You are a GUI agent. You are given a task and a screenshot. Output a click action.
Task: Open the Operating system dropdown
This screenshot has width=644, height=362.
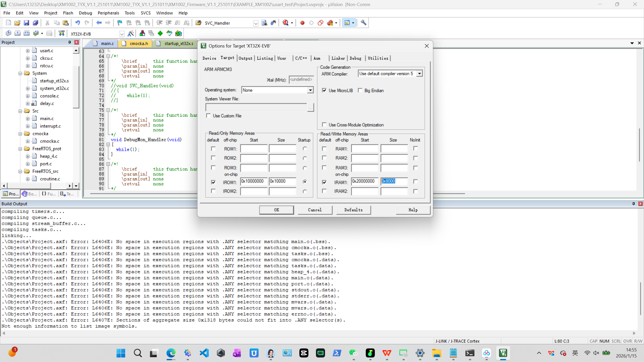pyautogui.click(x=310, y=90)
